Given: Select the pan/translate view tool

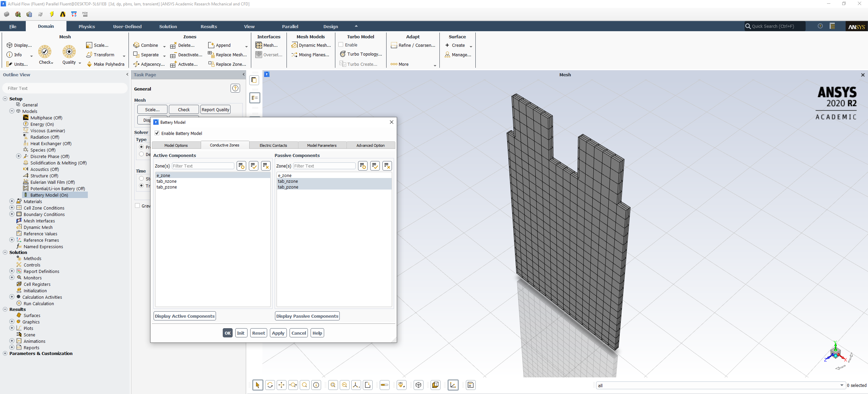Looking at the screenshot, I should 281,385.
